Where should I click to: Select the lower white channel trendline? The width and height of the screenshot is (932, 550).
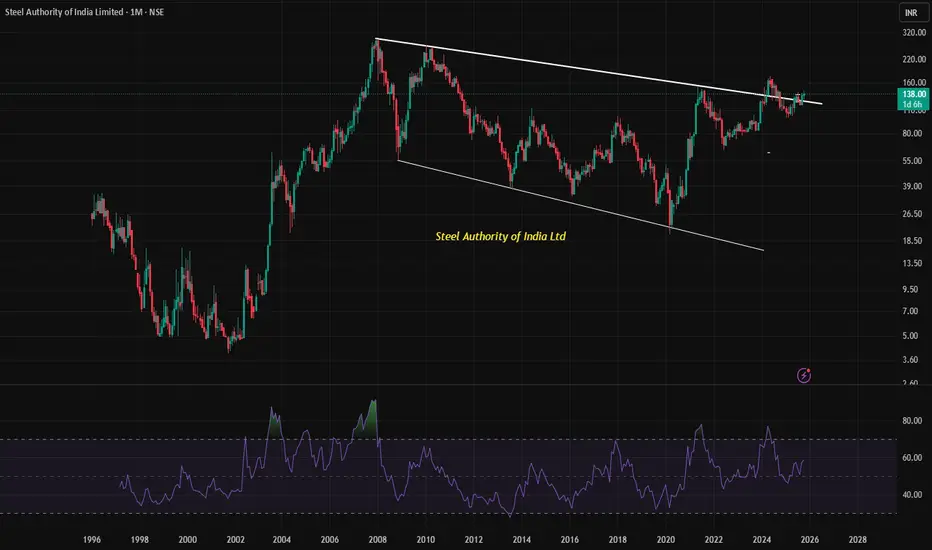[580, 205]
